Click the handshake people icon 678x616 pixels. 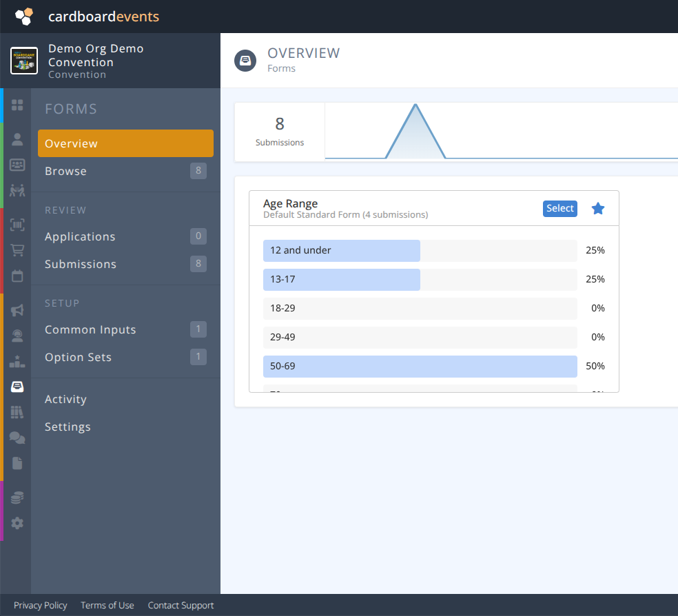pos(17,190)
